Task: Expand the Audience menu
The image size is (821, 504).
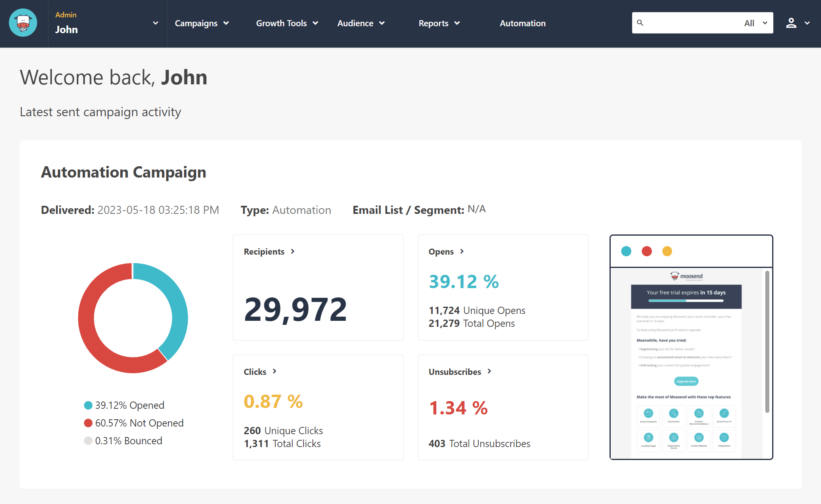Action: click(361, 23)
